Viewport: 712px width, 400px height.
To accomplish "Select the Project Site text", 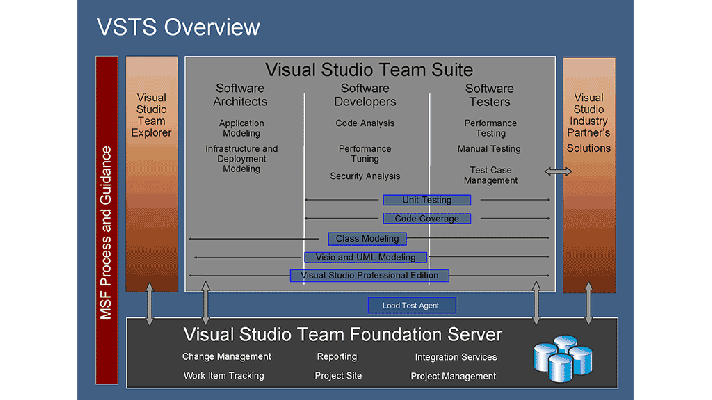I will coord(338,376).
